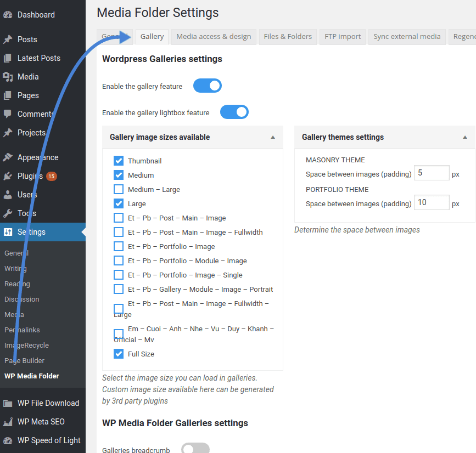This screenshot has width=476, height=453.
Task: Click the Latest Posts sidebar icon
Action: [x=8, y=58]
